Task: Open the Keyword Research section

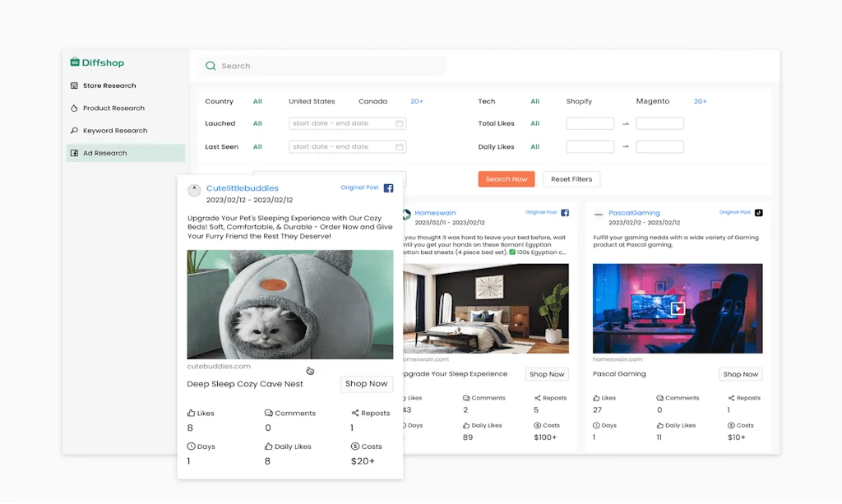Action: click(115, 130)
